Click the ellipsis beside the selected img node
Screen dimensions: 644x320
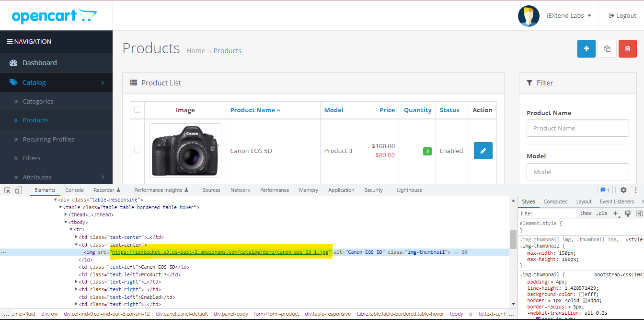[3, 252]
